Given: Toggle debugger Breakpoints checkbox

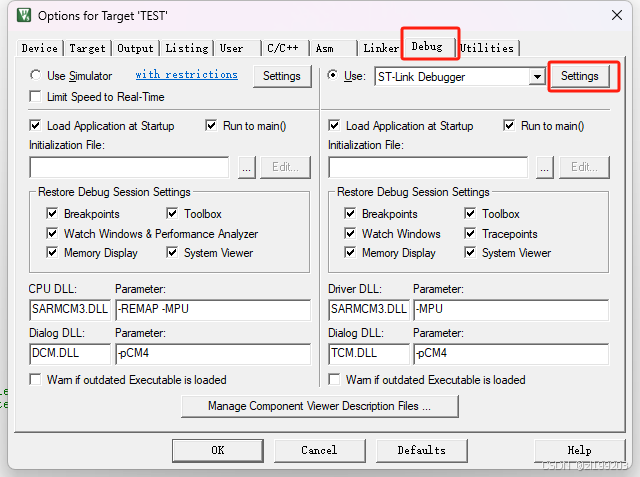Looking at the screenshot, I should pos(350,213).
